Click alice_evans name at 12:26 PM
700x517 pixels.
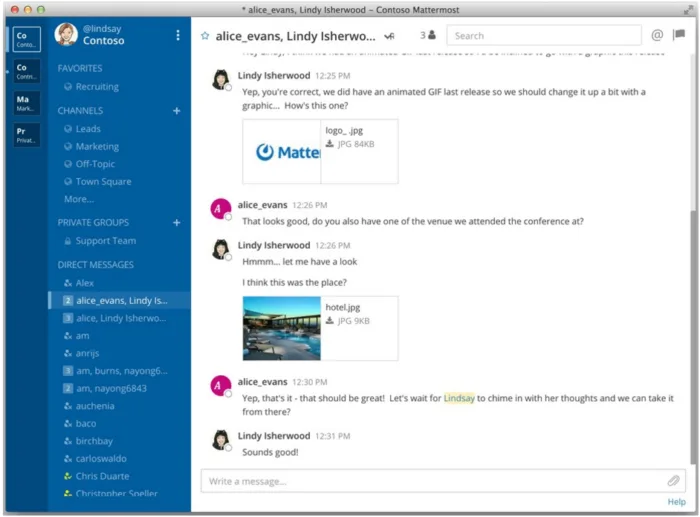pyautogui.click(x=262, y=205)
